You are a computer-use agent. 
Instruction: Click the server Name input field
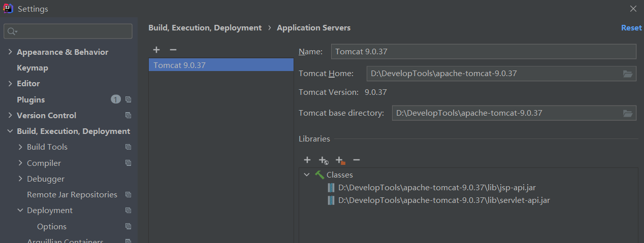[483, 52]
